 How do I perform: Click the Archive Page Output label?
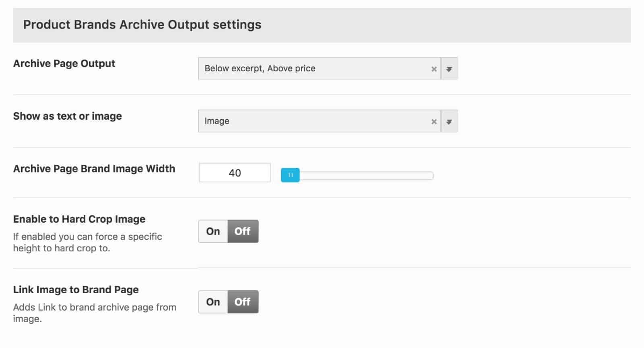point(64,64)
